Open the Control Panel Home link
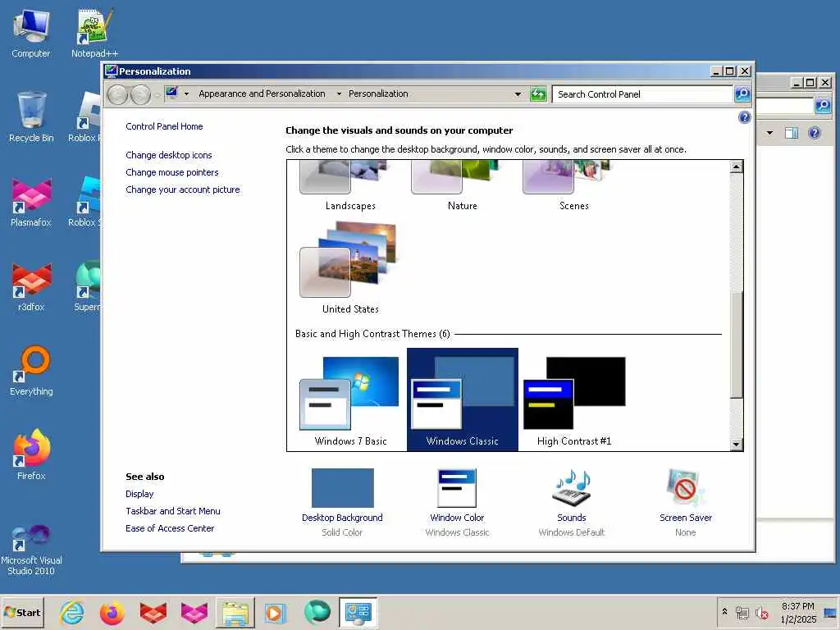The image size is (840, 630). pos(164,126)
